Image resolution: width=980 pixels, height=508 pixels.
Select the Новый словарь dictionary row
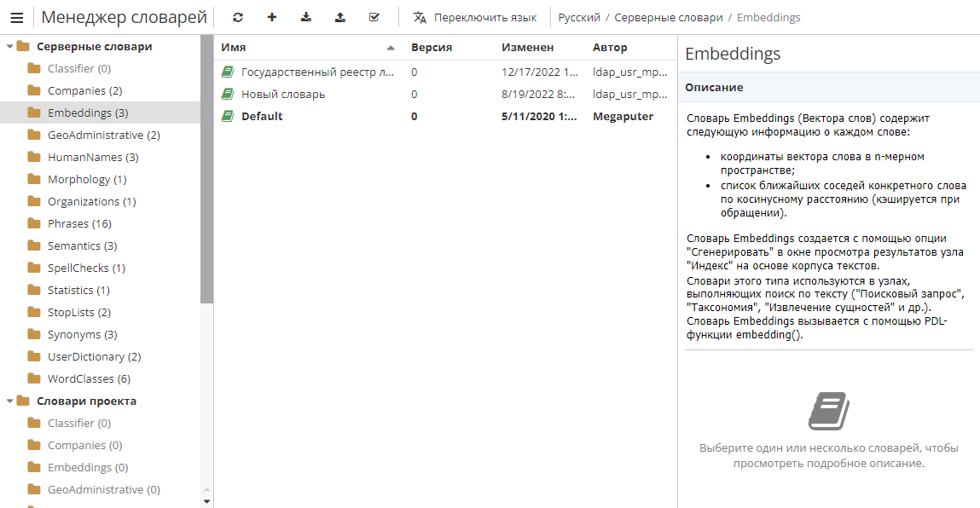(445, 95)
